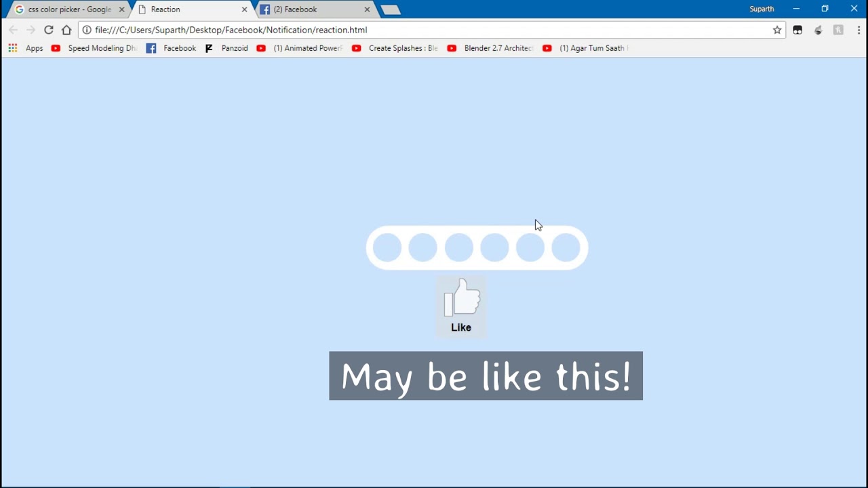
Task: Open the Speed Modeling YouTube bookmark
Action: click(x=94, y=48)
